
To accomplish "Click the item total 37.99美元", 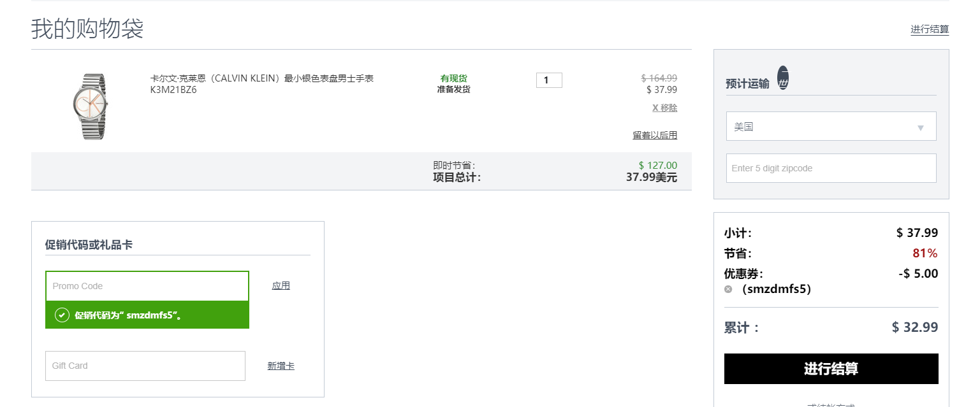I will coord(652,177).
